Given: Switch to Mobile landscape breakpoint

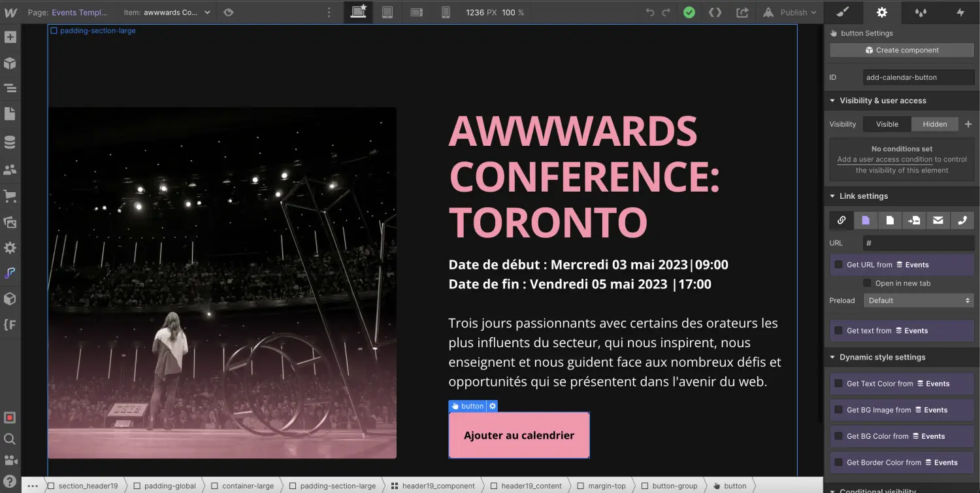Looking at the screenshot, I should click(417, 12).
